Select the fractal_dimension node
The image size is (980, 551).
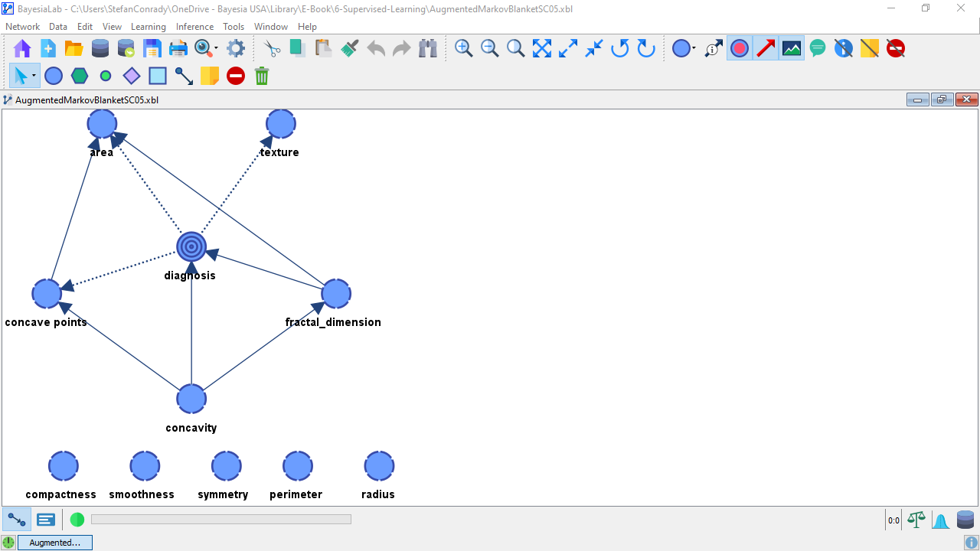pos(336,293)
